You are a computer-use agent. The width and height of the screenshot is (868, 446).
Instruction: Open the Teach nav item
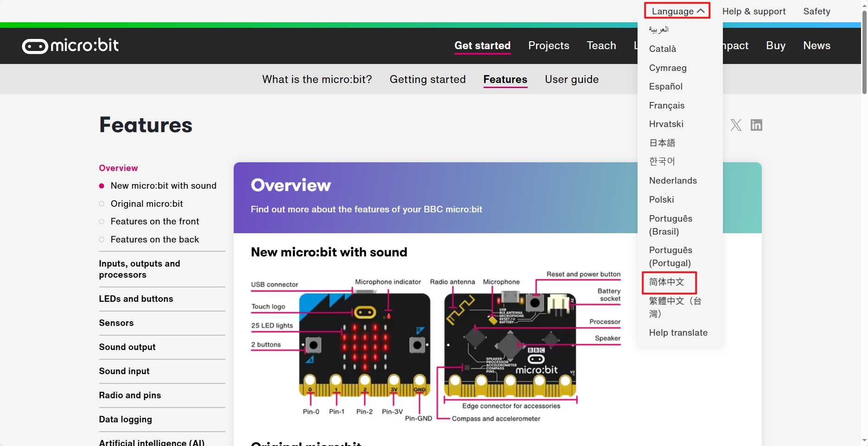[x=601, y=45]
